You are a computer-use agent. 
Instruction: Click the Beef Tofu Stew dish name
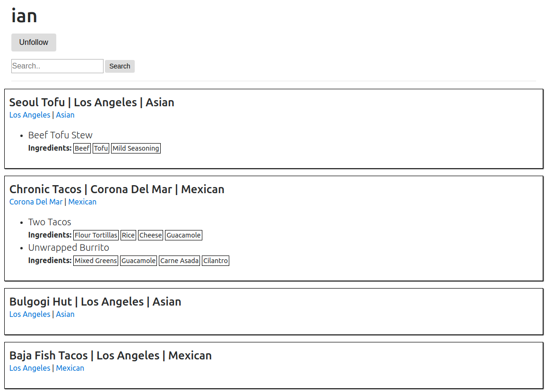[60, 135]
